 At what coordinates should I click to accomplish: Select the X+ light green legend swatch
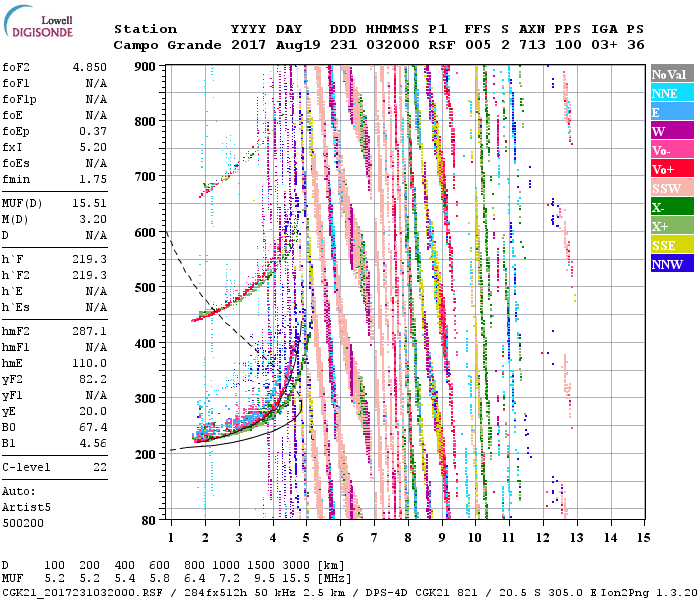pyautogui.click(x=672, y=225)
